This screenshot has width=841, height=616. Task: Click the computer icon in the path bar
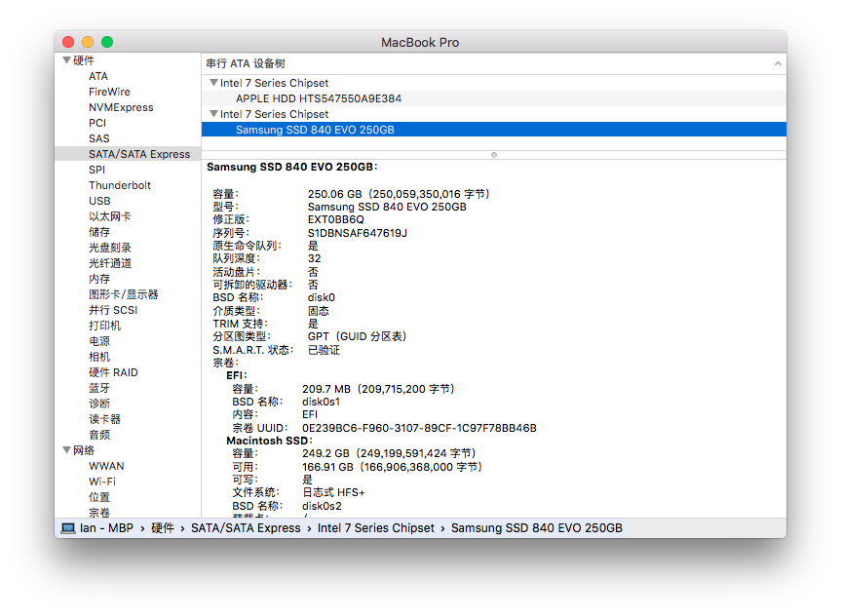click(x=68, y=528)
